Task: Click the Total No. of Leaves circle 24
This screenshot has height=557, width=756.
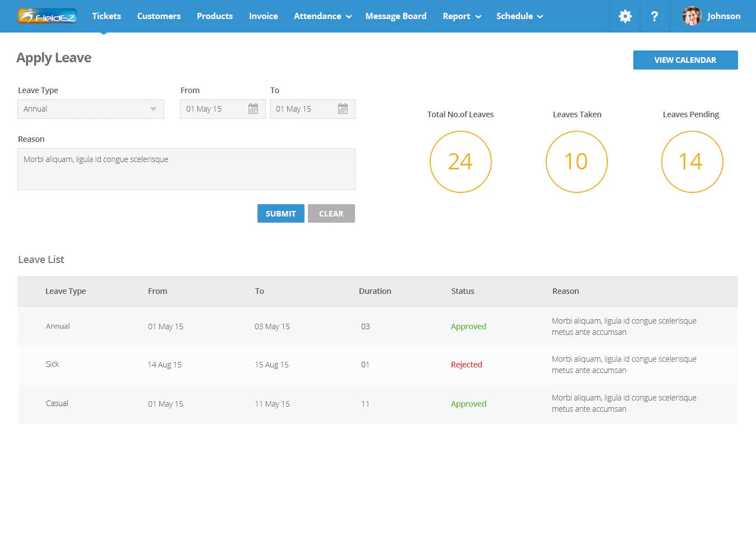Action: 460,162
